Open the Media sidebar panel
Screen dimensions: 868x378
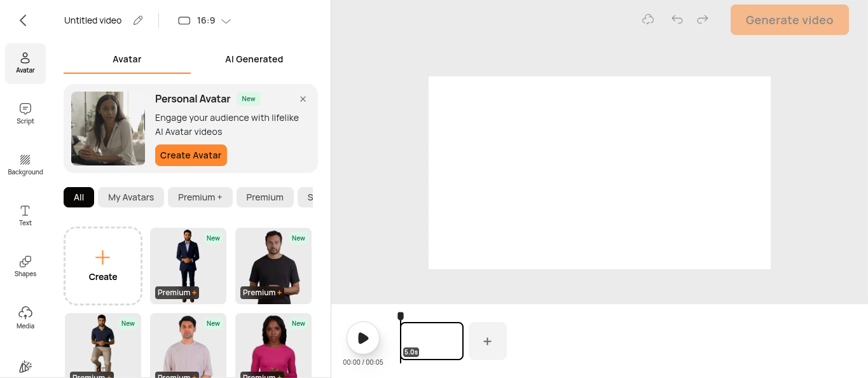click(25, 318)
